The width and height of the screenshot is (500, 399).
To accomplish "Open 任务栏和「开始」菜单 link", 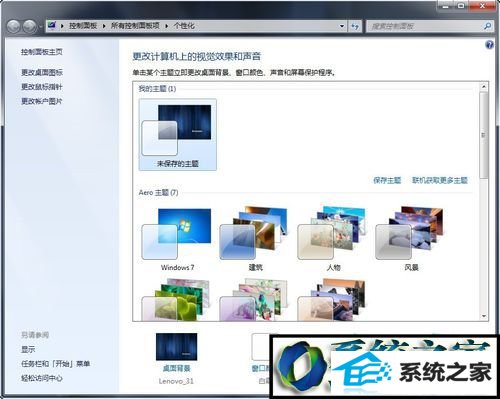I will pyautogui.click(x=56, y=364).
